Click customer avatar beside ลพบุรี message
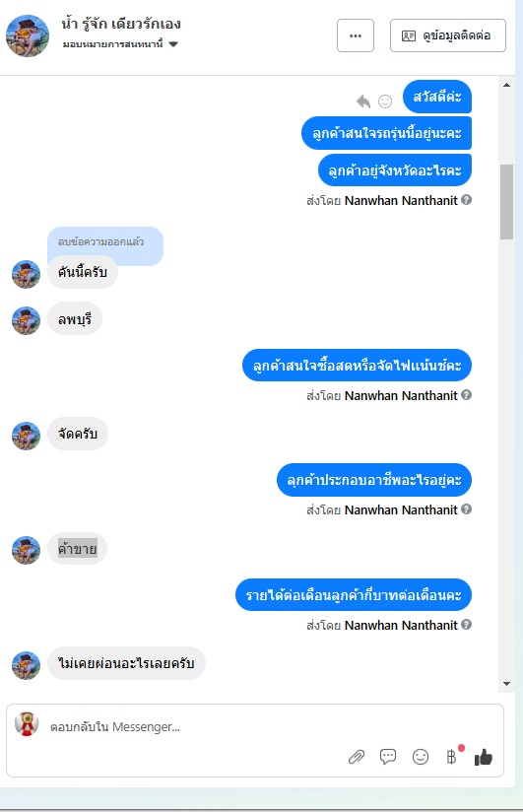This screenshot has height=812, width=523. [x=26, y=320]
